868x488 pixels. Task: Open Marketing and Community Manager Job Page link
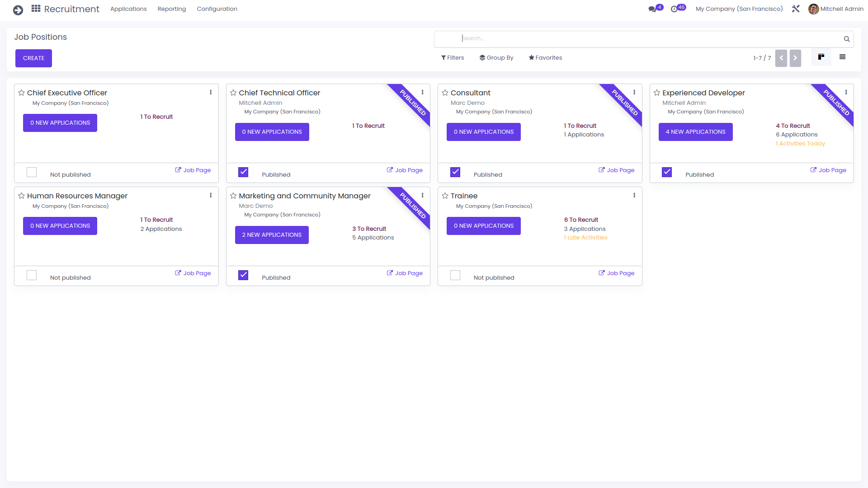click(x=405, y=273)
